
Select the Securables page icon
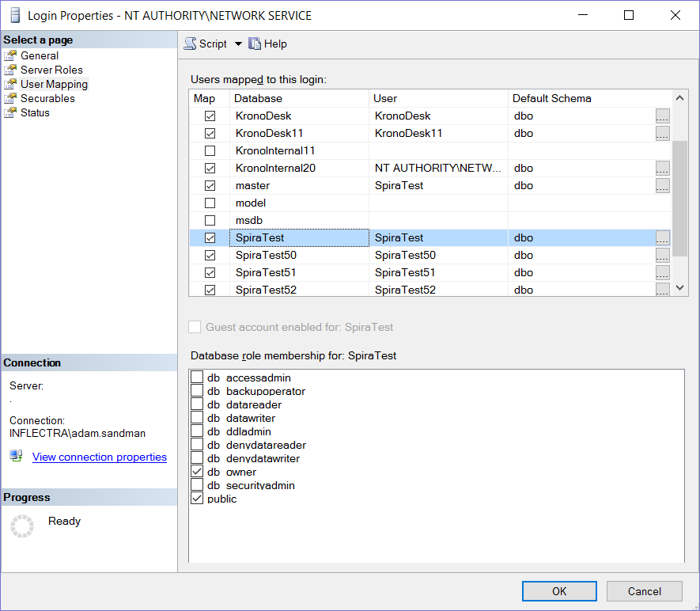[x=10, y=99]
